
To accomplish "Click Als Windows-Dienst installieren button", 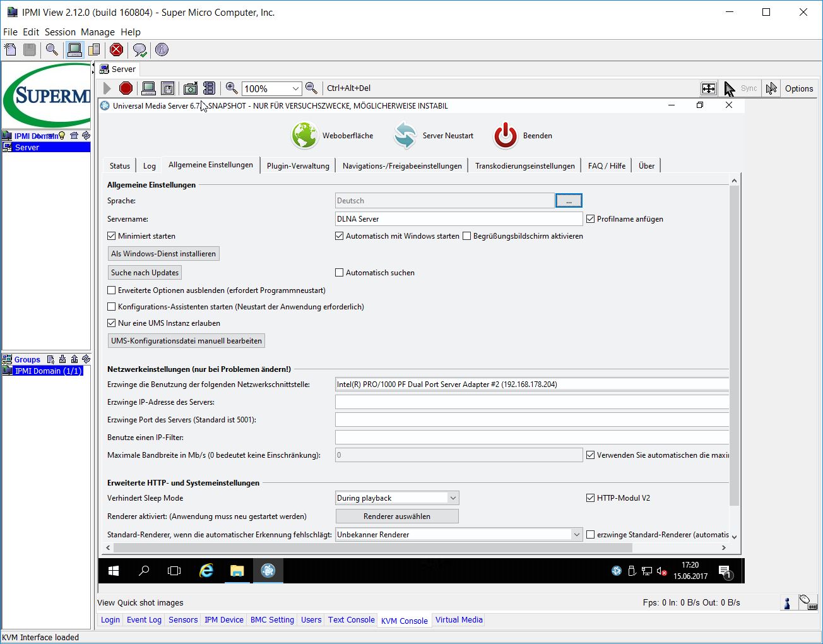I will point(163,254).
